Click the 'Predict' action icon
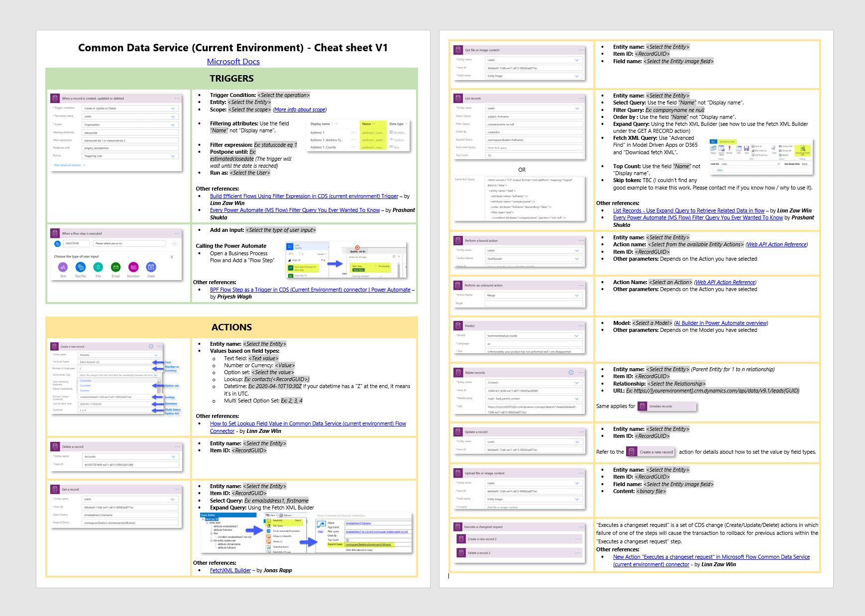 coord(458,325)
